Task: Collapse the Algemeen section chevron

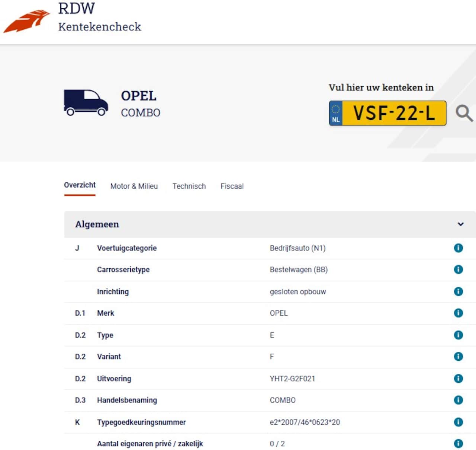Action: [460, 224]
